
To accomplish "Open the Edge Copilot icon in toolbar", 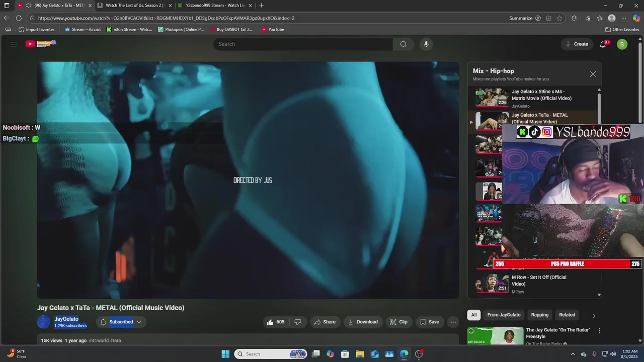I will click(x=636, y=18).
